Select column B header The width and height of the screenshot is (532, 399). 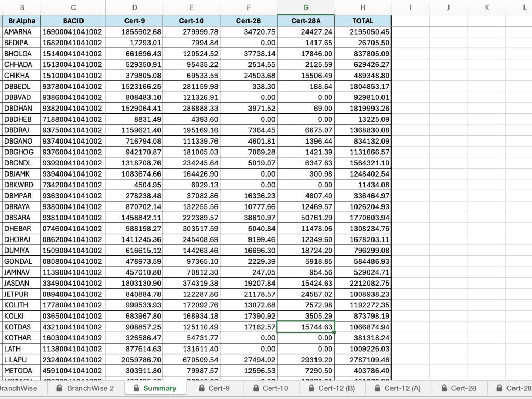pyautogui.click(x=22, y=7)
